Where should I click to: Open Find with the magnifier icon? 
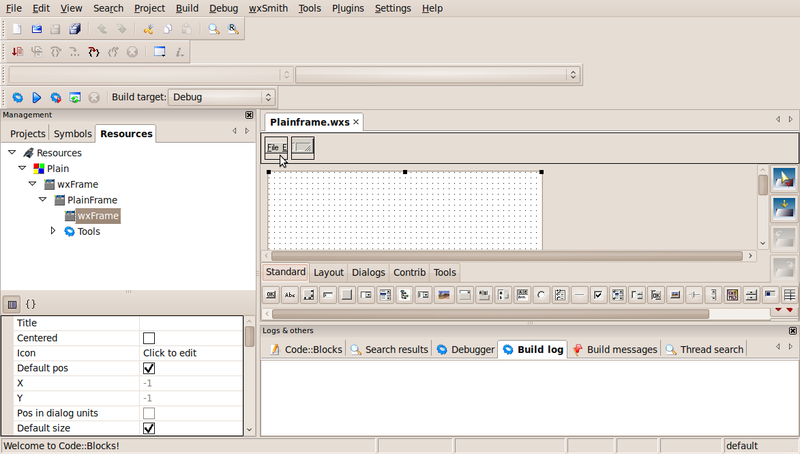click(214, 29)
